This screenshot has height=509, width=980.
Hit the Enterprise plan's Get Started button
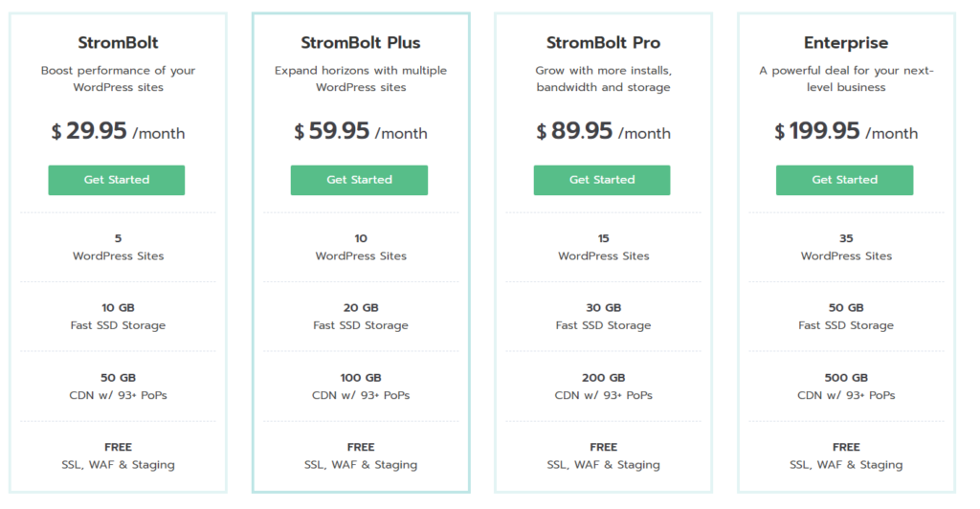pyautogui.click(x=844, y=180)
